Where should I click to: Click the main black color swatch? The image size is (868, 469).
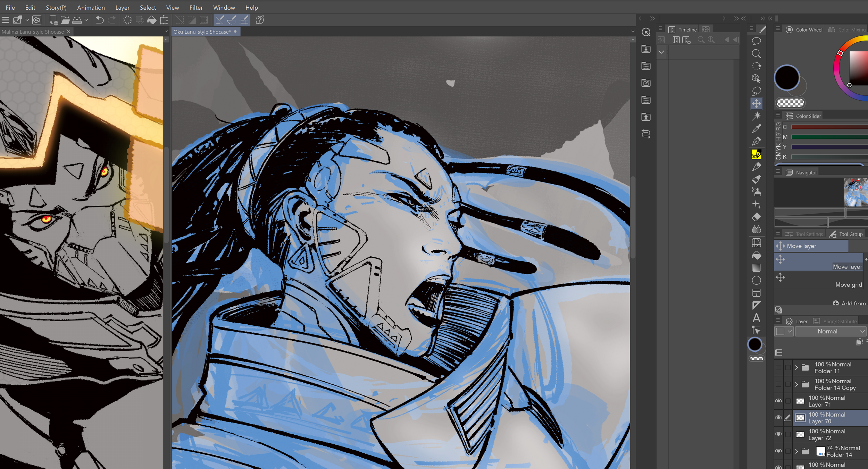tap(787, 77)
